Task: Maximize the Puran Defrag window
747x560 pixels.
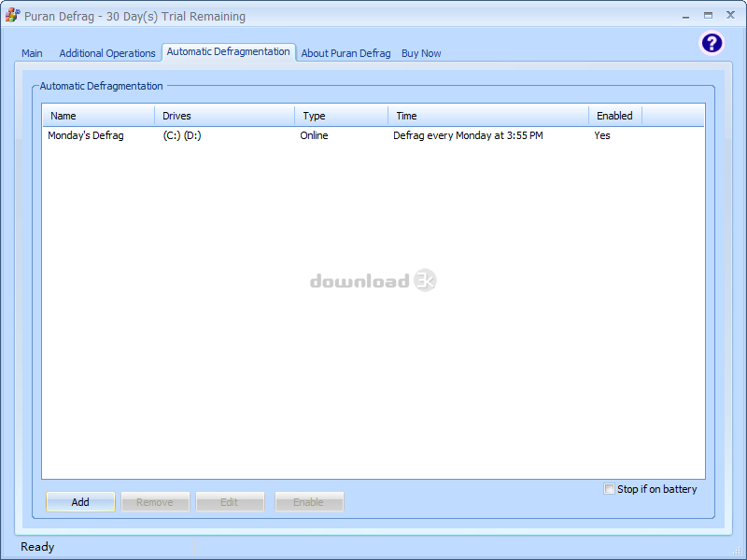Action: [708, 15]
